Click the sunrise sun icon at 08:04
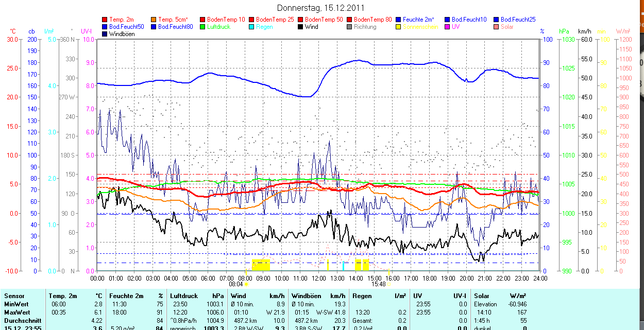The width and height of the screenshot is (644, 330). point(246,284)
